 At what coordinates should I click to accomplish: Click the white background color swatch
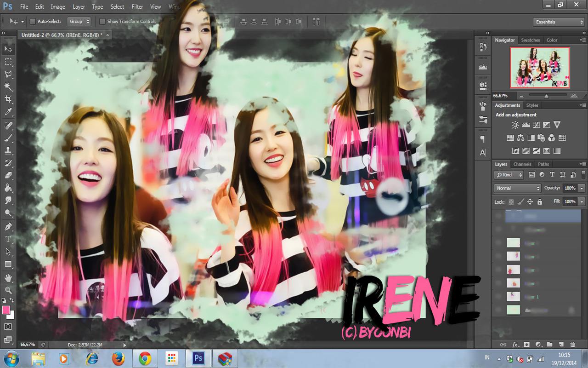(11, 316)
